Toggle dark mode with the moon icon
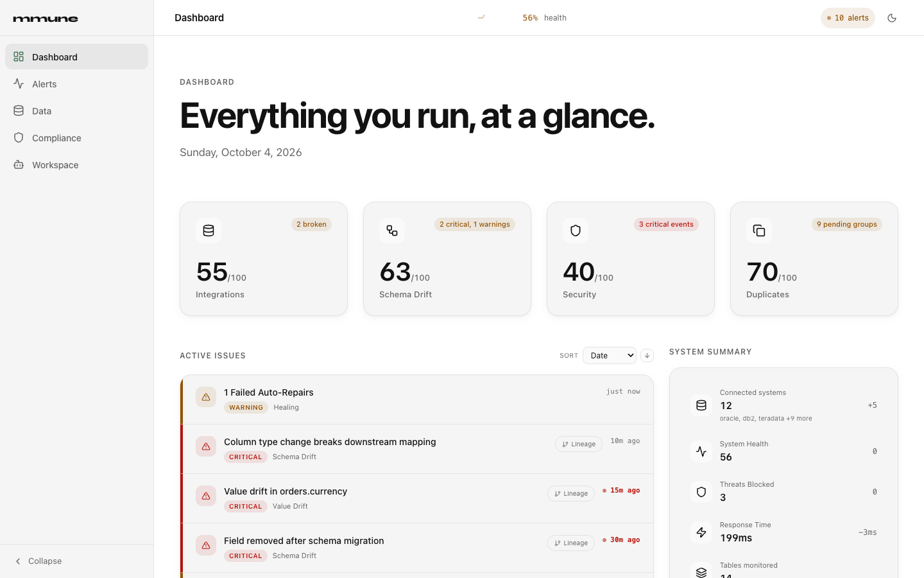924x578 pixels. [892, 18]
